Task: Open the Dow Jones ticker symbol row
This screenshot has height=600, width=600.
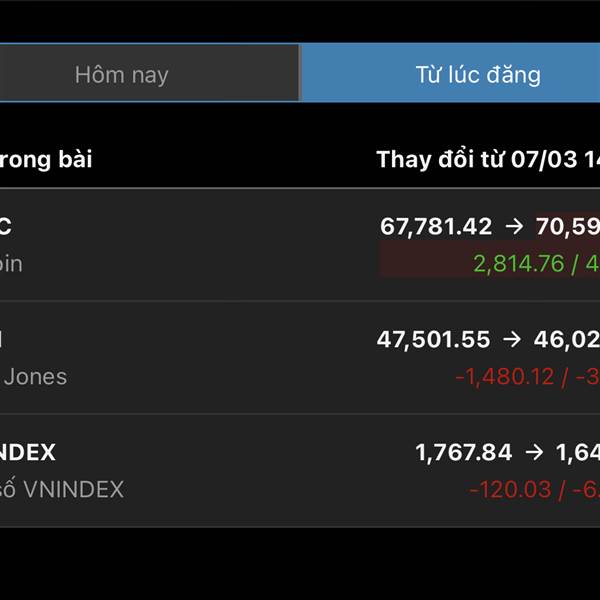Action: (3, 340)
